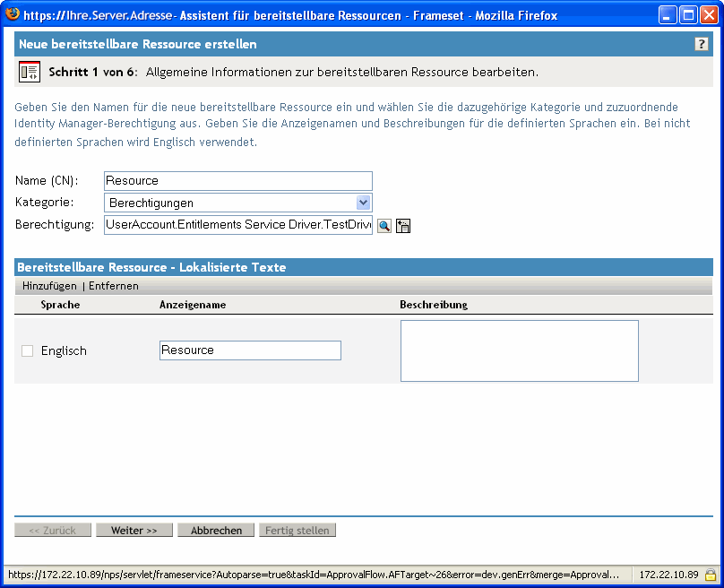The height and width of the screenshot is (588, 724).
Task: Open the help question mark icon
Action: click(x=701, y=44)
